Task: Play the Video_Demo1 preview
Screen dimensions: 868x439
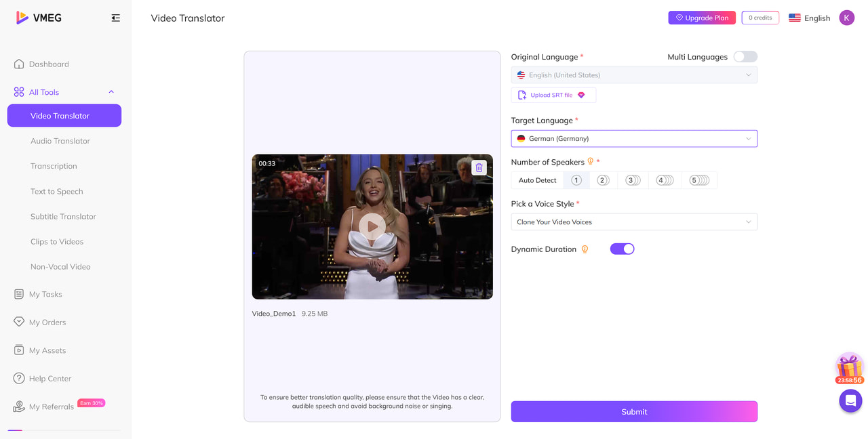Action: [372, 226]
